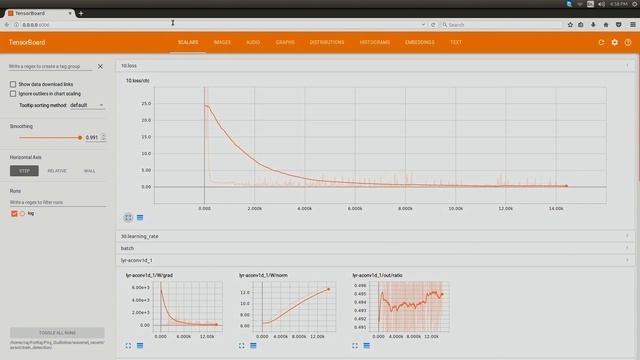Switch to the HISTOGRAMS tab
640x360 pixels.
click(375, 42)
